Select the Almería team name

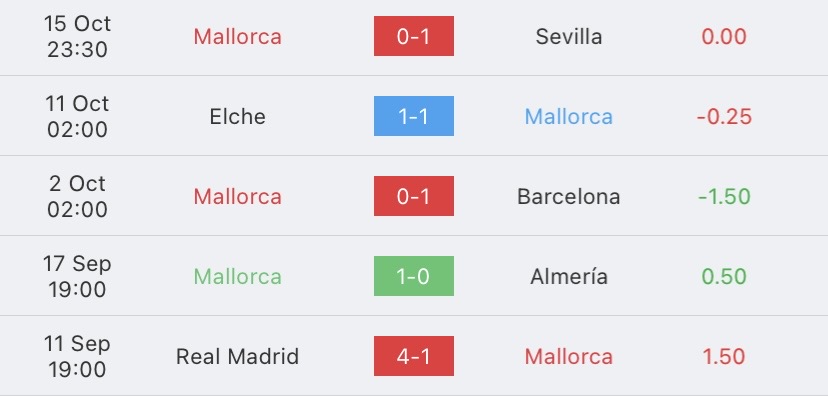pos(569,276)
